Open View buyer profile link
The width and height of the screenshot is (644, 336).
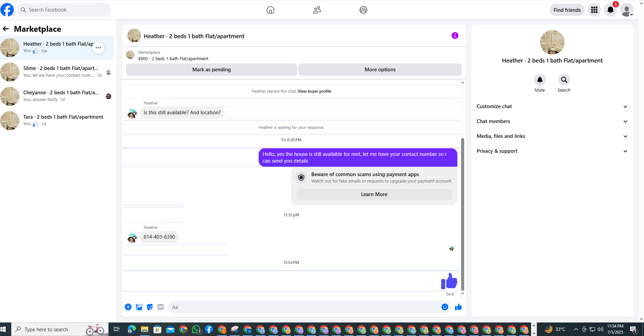point(314,91)
